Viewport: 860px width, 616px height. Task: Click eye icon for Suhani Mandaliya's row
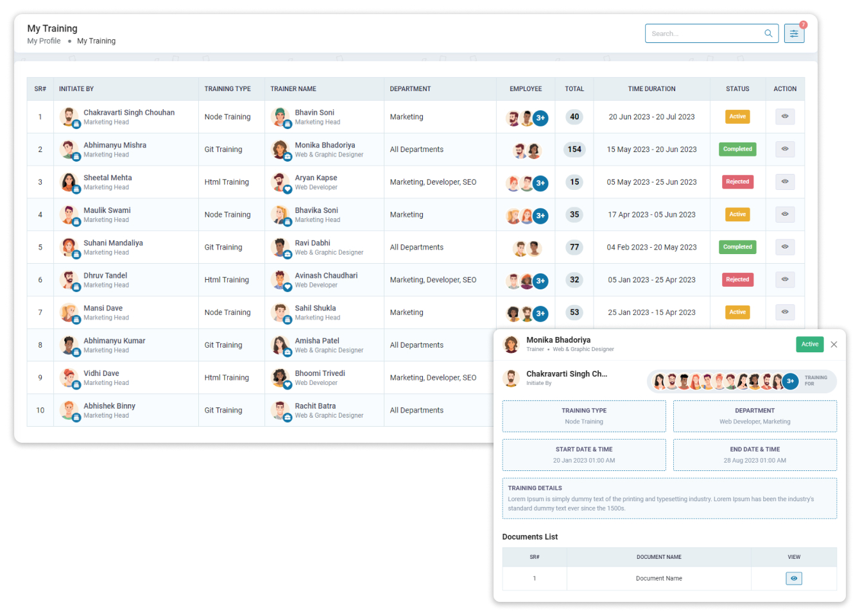pyautogui.click(x=784, y=247)
